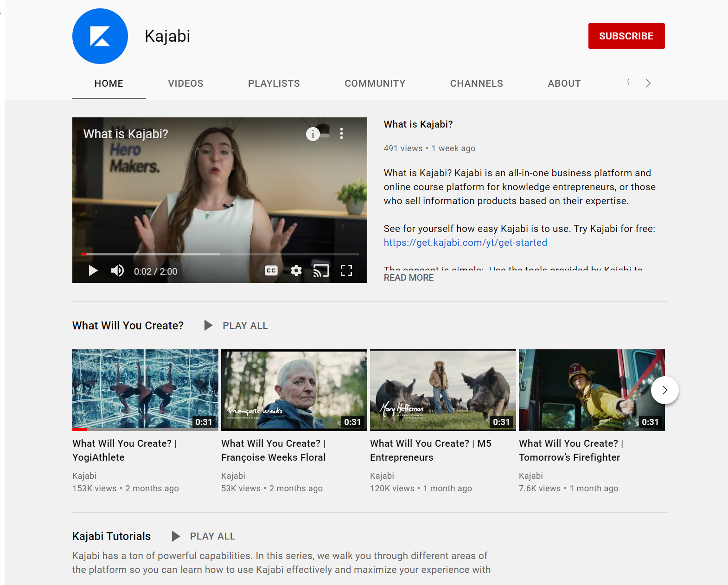Click the 0:02 / 2:00 time display

156,271
